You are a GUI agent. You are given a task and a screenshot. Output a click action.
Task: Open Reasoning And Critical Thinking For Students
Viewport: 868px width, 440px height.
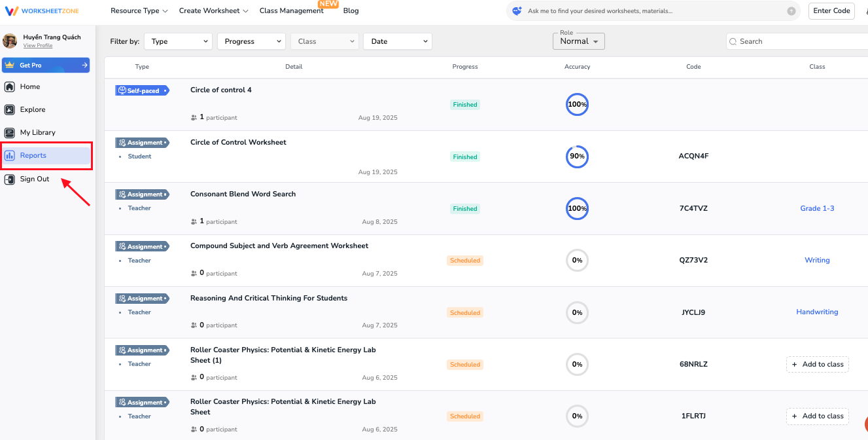269,298
